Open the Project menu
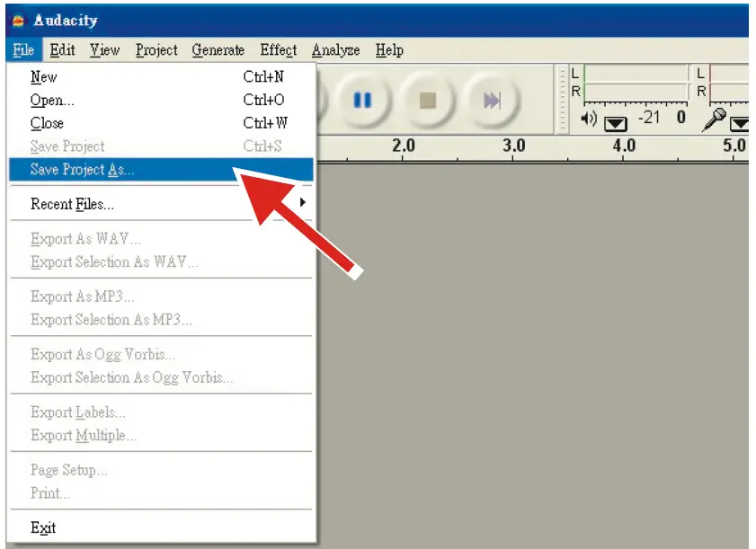Image resolution: width=756 pixels, height=549 pixels. 156,50
